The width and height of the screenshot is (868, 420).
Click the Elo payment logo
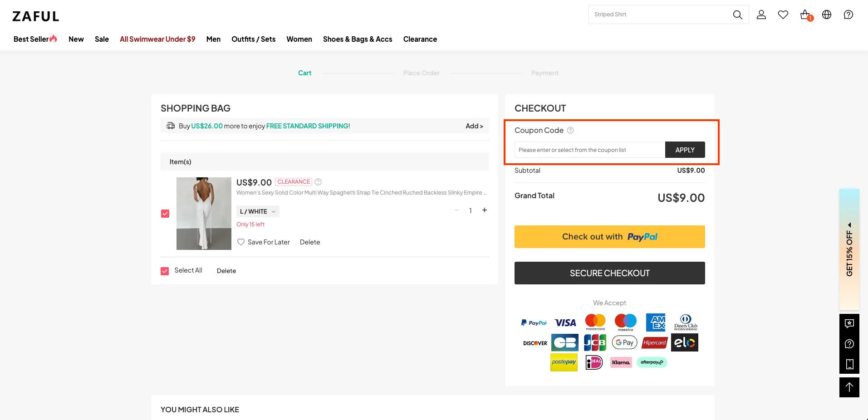click(x=685, y=342)
